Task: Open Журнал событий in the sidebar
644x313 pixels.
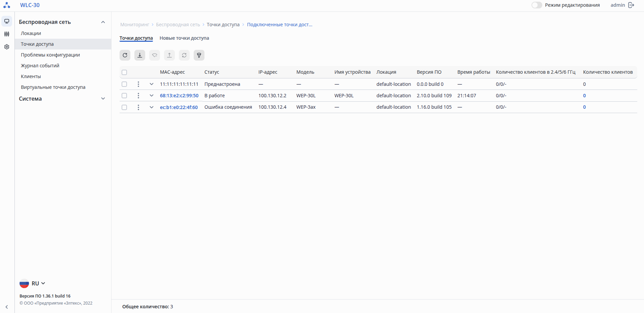Action: (40, 66)
